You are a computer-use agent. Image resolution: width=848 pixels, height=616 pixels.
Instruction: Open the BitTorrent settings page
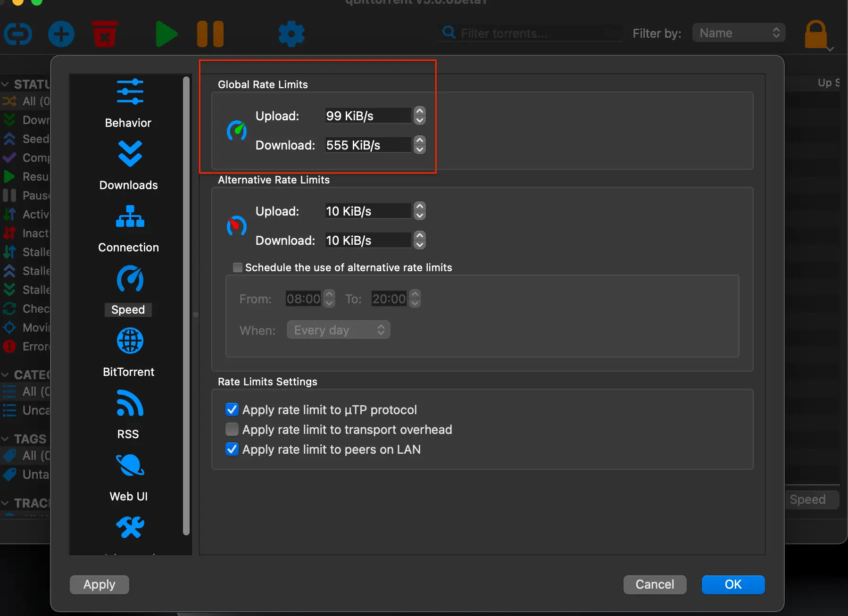click(x=129, y=353)
